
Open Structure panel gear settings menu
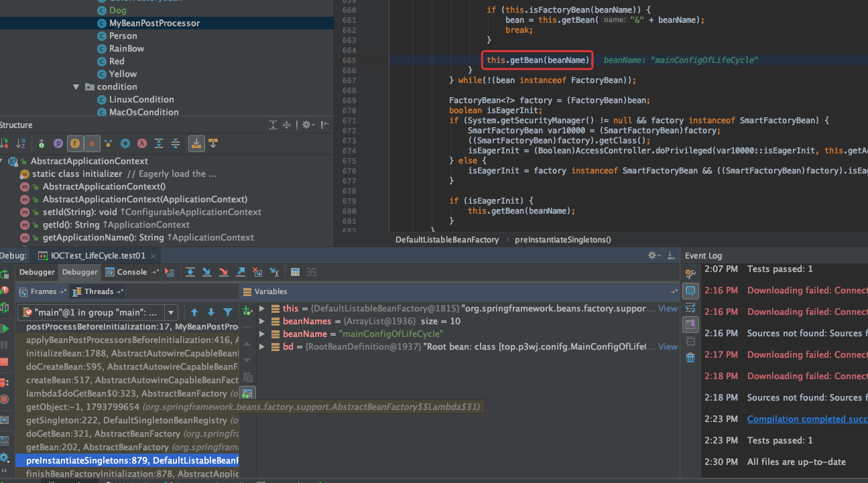point(308,125)
